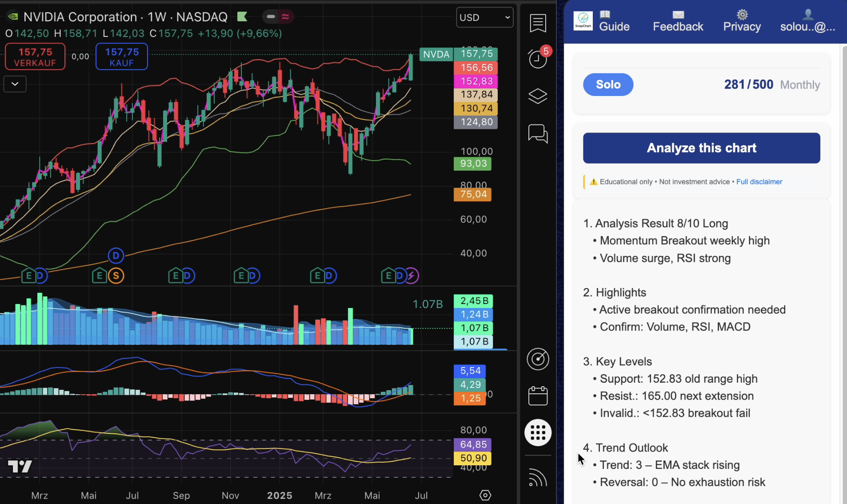Click the 0,00 spread value
847x504 pixels.
coord(80,57)
